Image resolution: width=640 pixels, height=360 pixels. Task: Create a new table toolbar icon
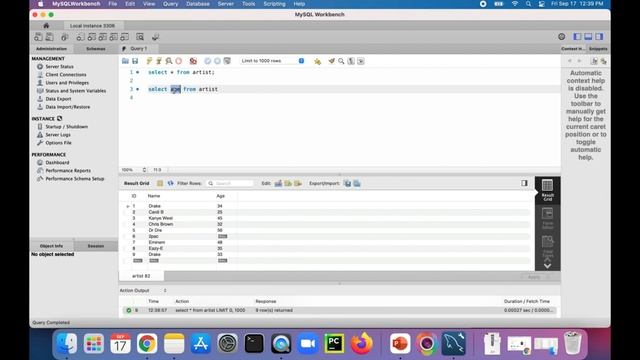91,37
